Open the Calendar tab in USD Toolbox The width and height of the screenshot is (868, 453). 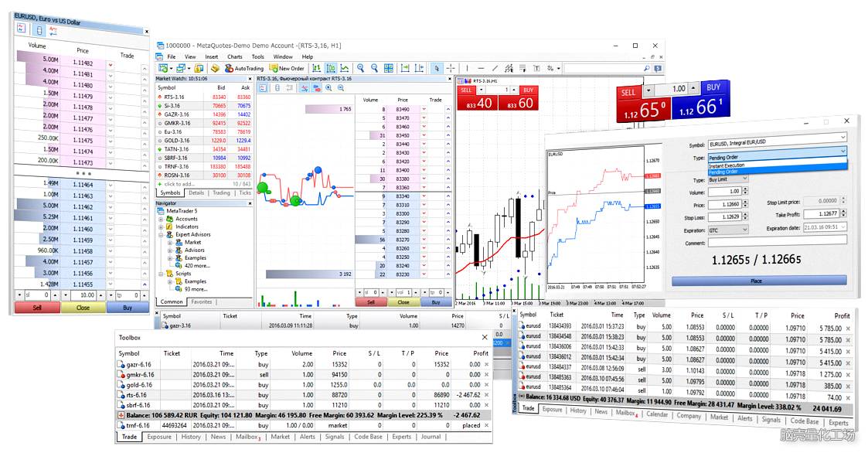(657, 414)
